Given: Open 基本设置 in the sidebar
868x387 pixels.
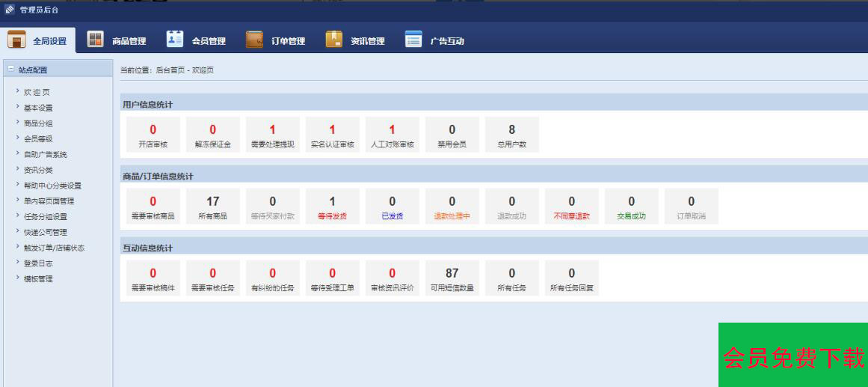Looking at the screenshot, I should 38,108.
